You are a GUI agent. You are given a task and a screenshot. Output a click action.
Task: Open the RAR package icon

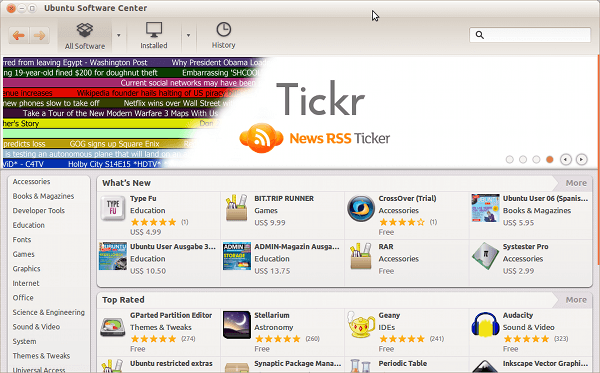361,256
